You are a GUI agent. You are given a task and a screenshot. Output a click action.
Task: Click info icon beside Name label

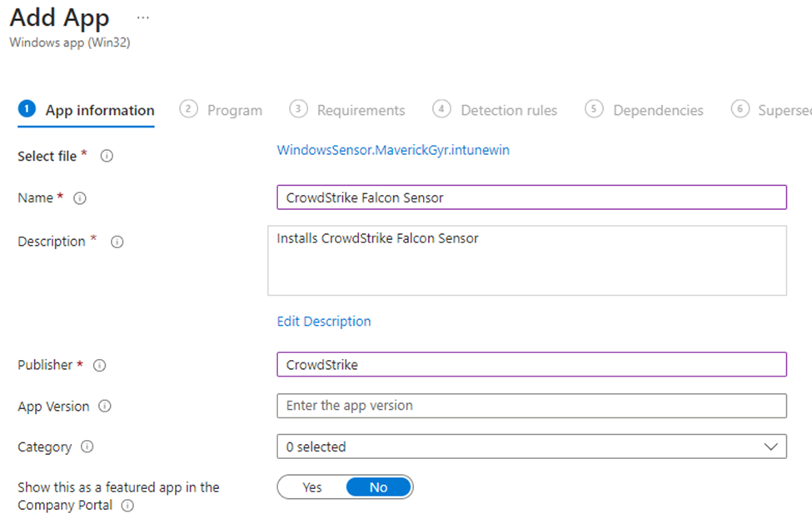coord(80,198)
